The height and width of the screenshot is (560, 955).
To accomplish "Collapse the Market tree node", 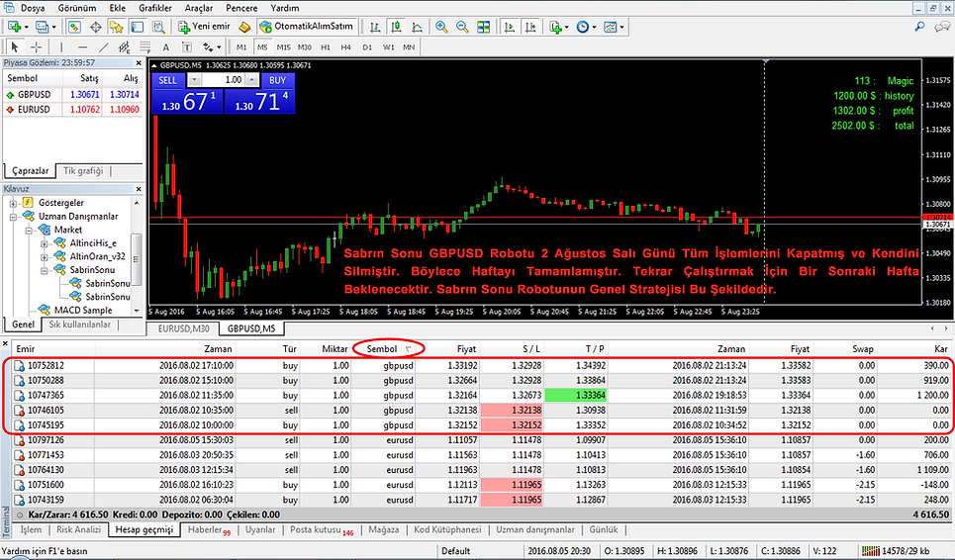I will pyautogui.click(x=29, y=231).
